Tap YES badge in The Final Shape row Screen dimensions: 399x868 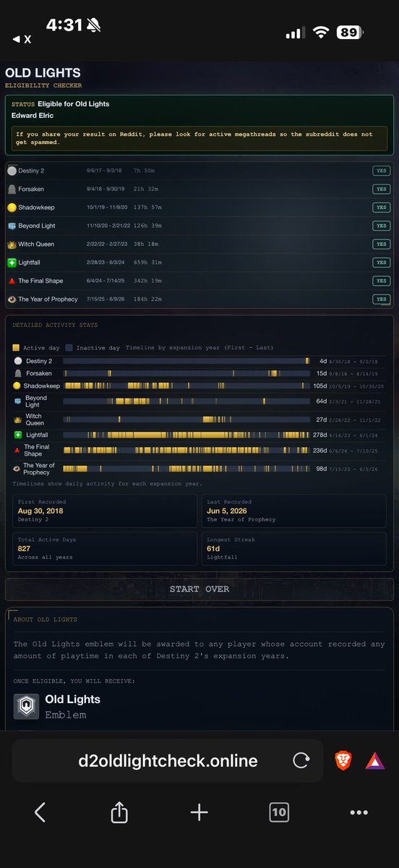(381, 281)
